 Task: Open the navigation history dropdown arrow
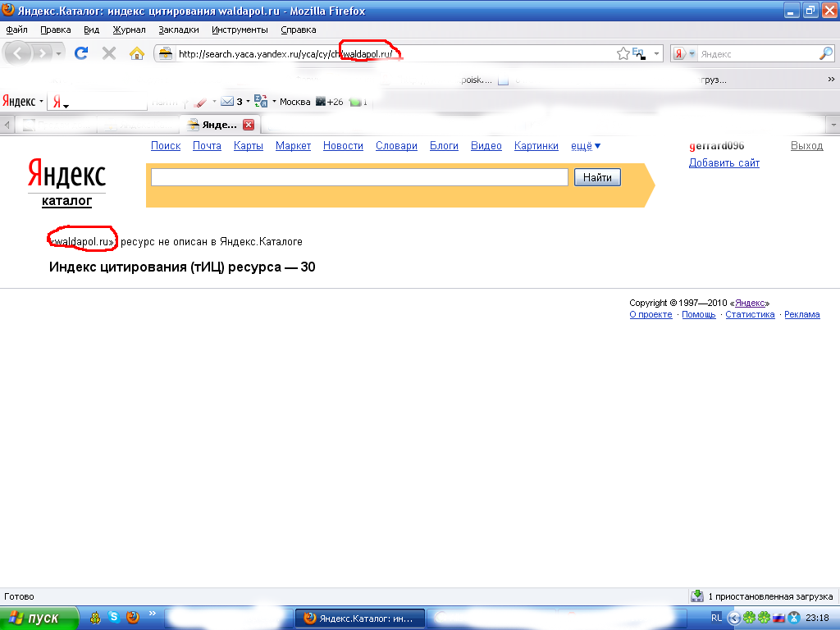59,53
